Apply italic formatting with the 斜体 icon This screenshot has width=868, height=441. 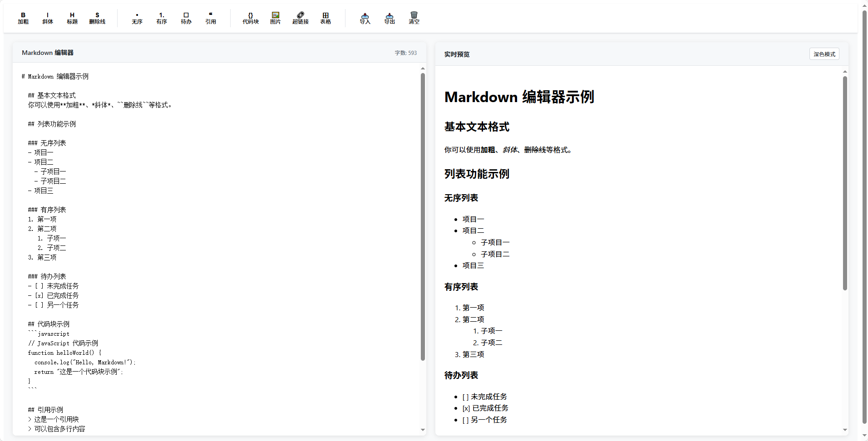tap(47, 18)
